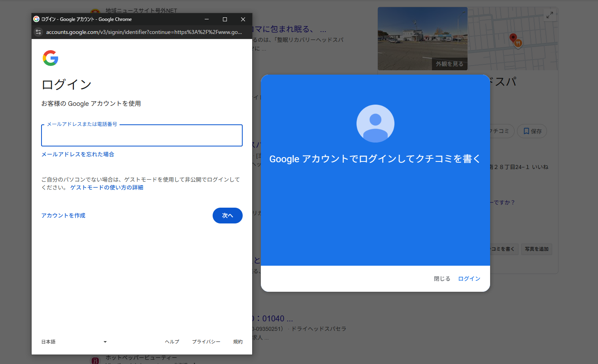Maximize the Google login window

pos(225,19)
